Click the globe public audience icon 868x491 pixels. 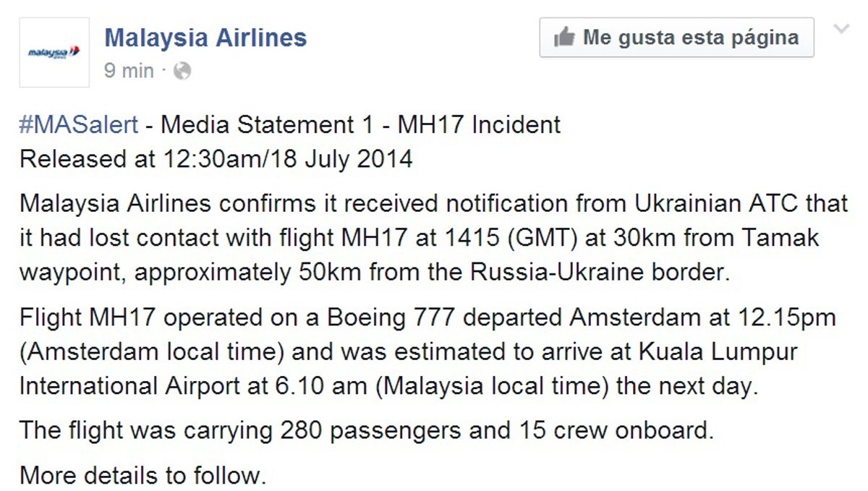pyautogui.click(x=183, y=71)
